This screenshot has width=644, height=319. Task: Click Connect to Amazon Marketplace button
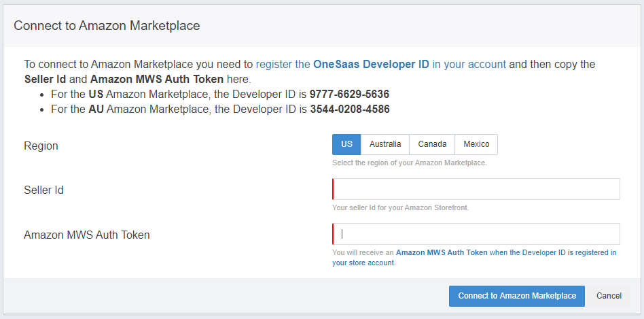coord(517,296)
